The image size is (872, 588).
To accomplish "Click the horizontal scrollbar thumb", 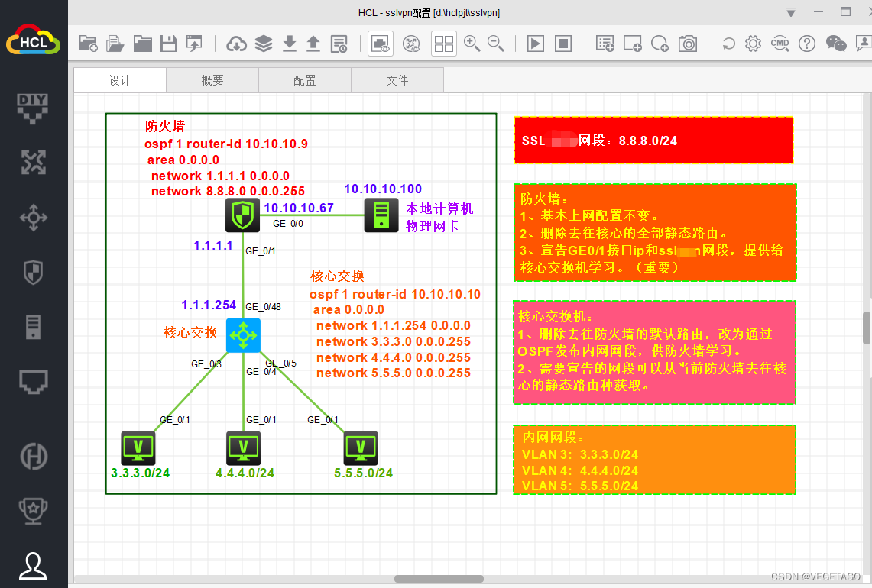I will [x=439, y=579].
